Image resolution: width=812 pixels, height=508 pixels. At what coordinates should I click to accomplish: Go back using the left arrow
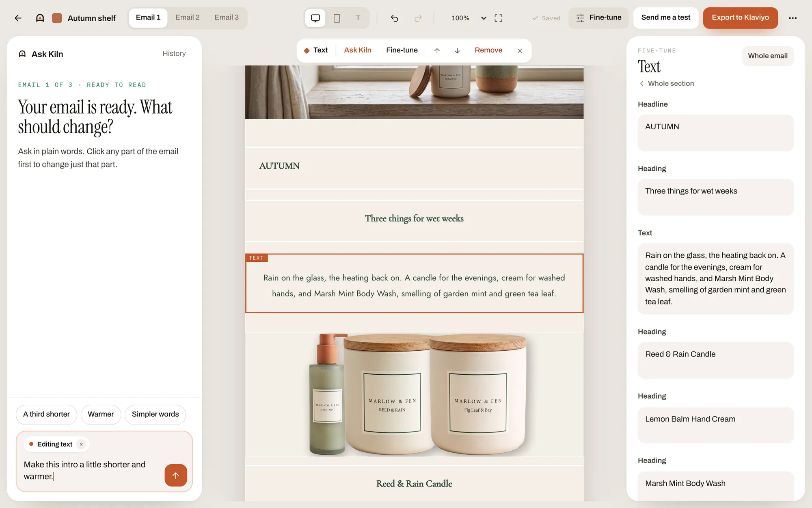point(18,18)
